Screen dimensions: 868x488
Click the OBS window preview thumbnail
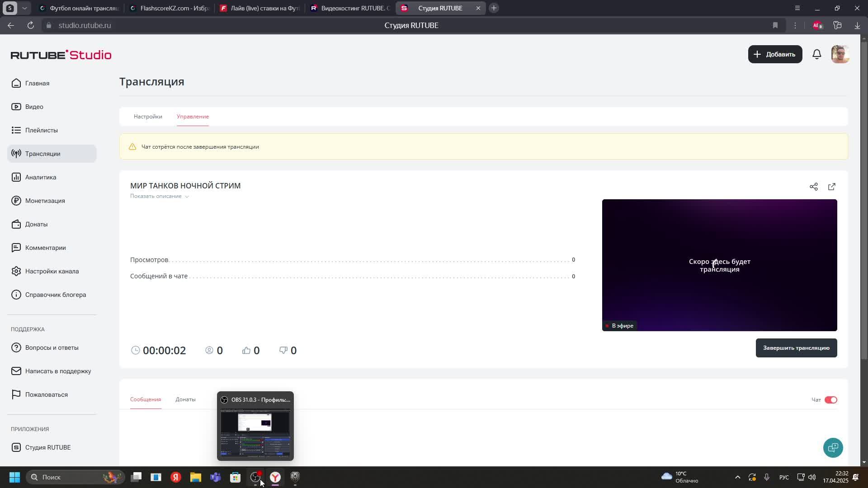click(255, 434)
